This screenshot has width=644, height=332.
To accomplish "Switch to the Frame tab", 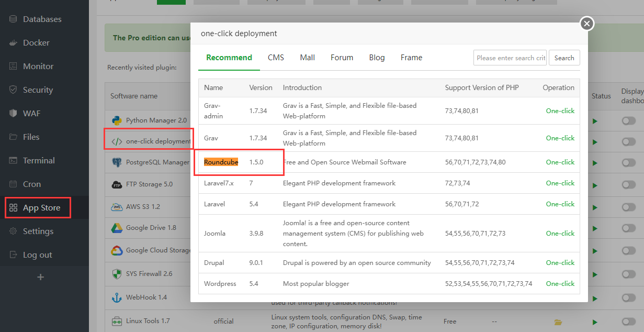I will [411, 58].
